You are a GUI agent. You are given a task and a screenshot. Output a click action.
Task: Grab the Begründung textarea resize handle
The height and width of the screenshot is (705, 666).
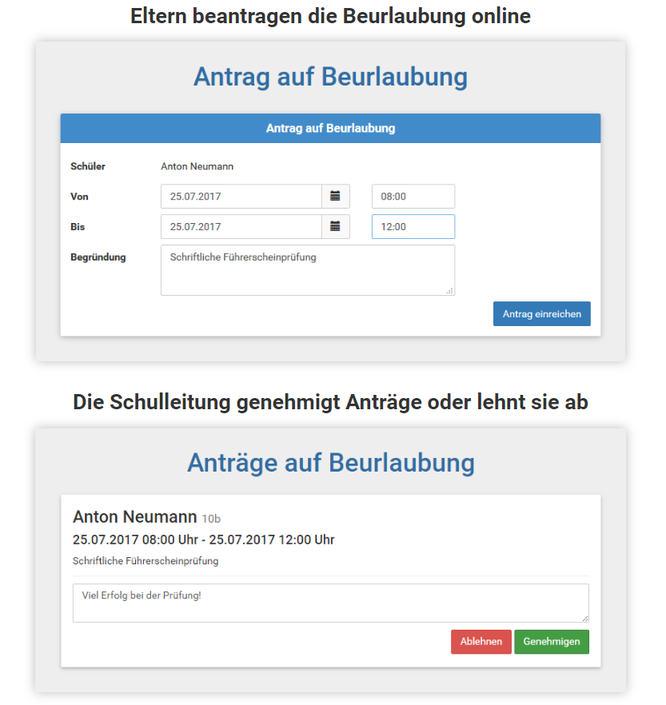click(x=449, y=291)
